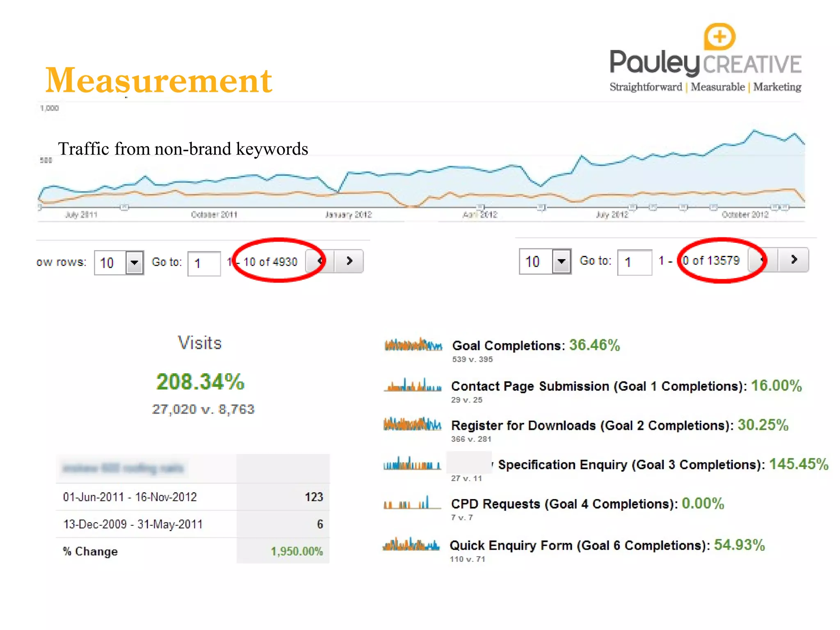Click the Traffic from non-brand keywords caption
Viewport: 840px width, 630px height.
pos(183,149)
